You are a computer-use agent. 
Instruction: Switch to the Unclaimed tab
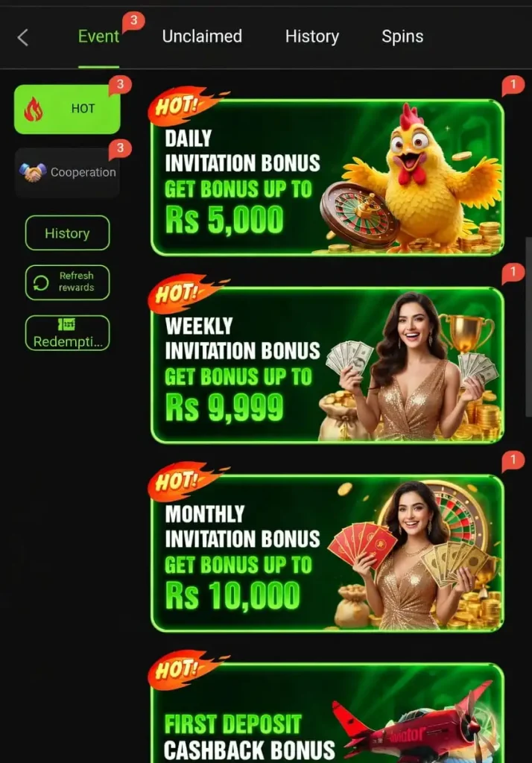pos(202,37)
